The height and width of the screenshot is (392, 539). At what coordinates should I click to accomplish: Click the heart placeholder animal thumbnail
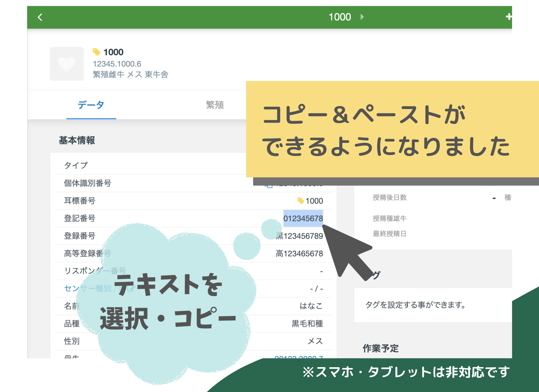coord(67,64)
